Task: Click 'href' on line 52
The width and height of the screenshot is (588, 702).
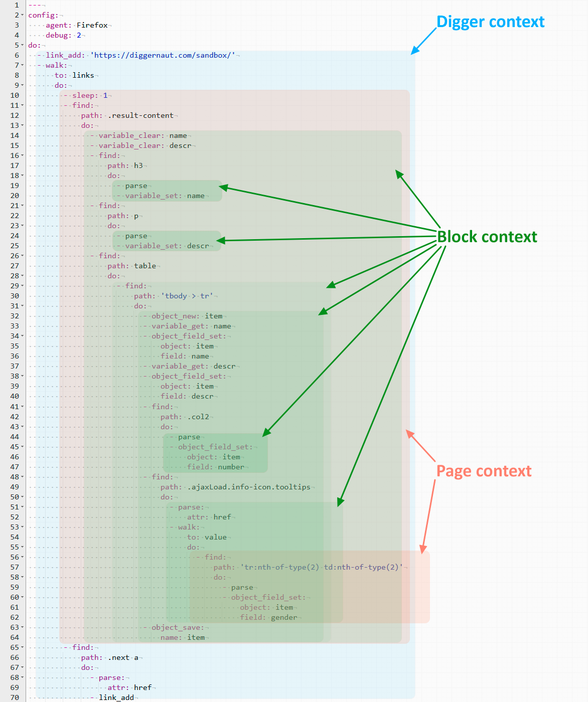Action: [x=223, y=517]
